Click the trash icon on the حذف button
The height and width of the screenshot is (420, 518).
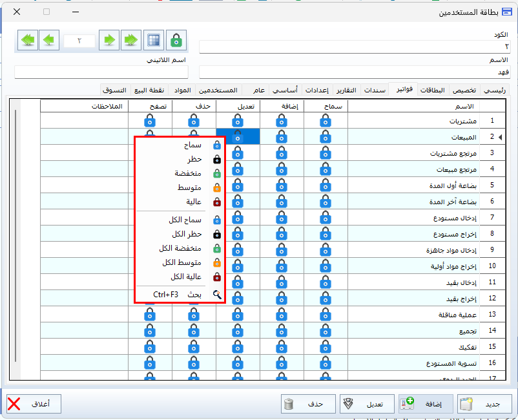tap(290, 404)
